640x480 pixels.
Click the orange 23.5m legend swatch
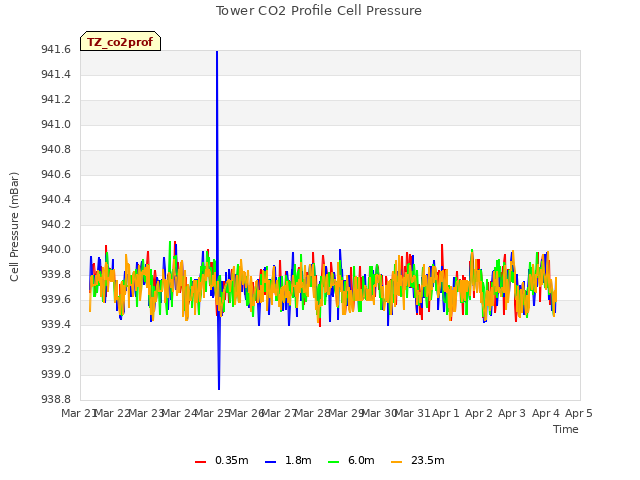(x=396, y=462)
